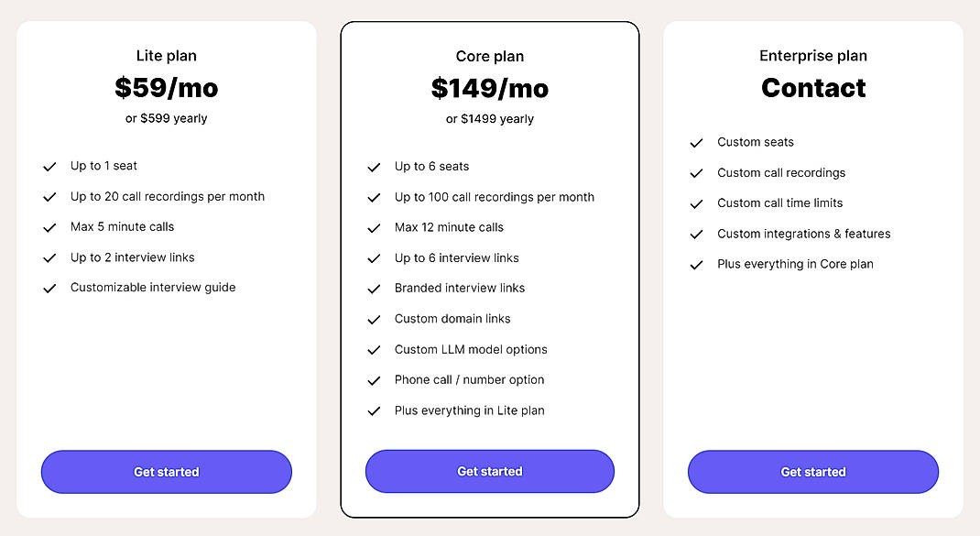
Task: Click the Contact text on Enterprise plan
Action: coord(812,88)
